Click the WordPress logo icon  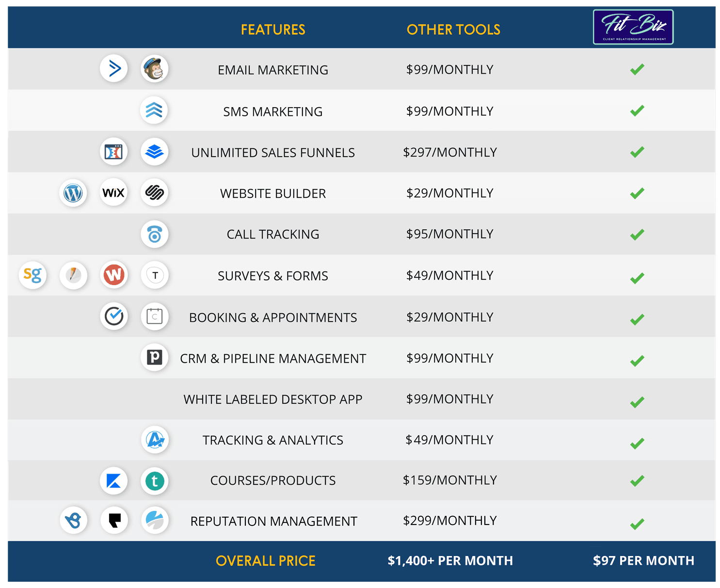click(73, 193)
